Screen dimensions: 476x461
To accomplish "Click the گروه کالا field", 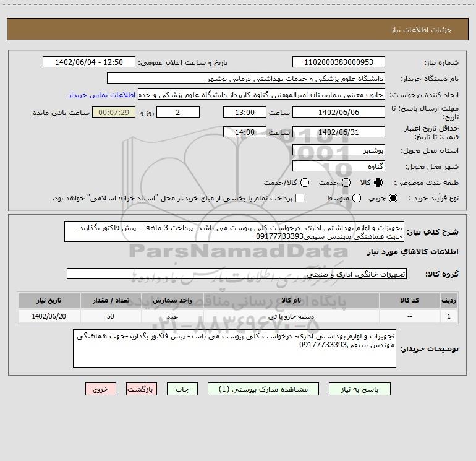I will click(x=236, y=274).
